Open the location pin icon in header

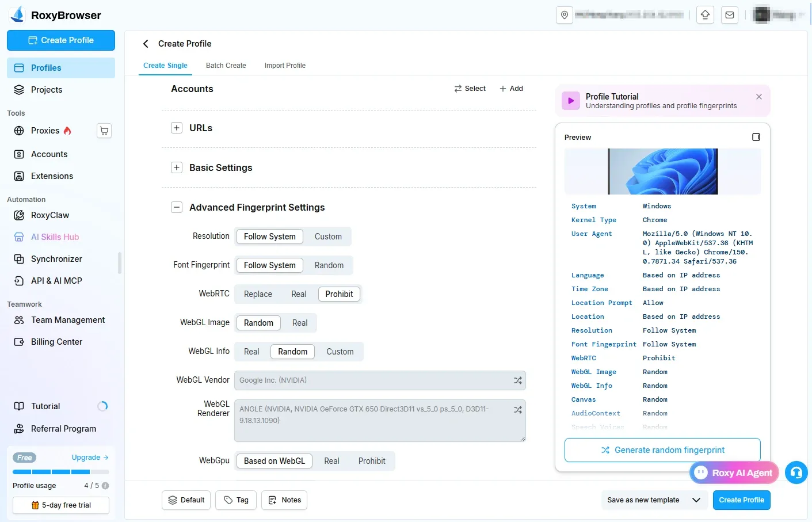(565, 15)
